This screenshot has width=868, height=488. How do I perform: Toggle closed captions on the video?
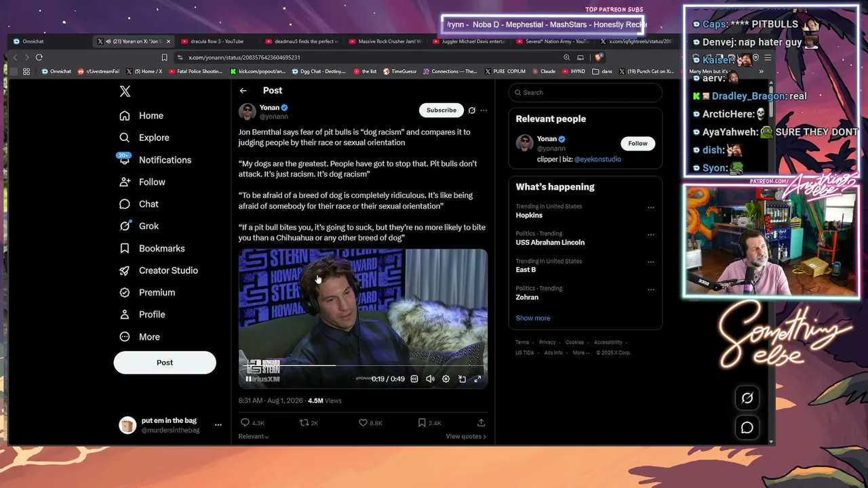pyautogui.click(x=414, y=379)
